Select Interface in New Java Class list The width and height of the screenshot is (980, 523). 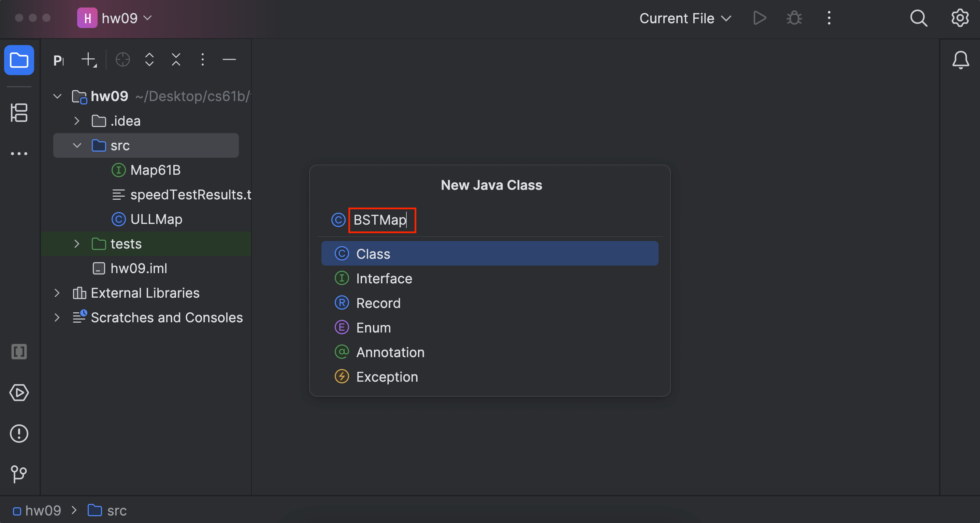(384, 278)
